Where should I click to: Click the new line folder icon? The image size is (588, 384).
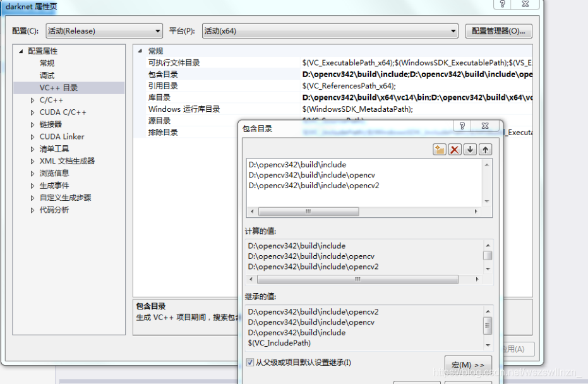(x=439, y=150)
